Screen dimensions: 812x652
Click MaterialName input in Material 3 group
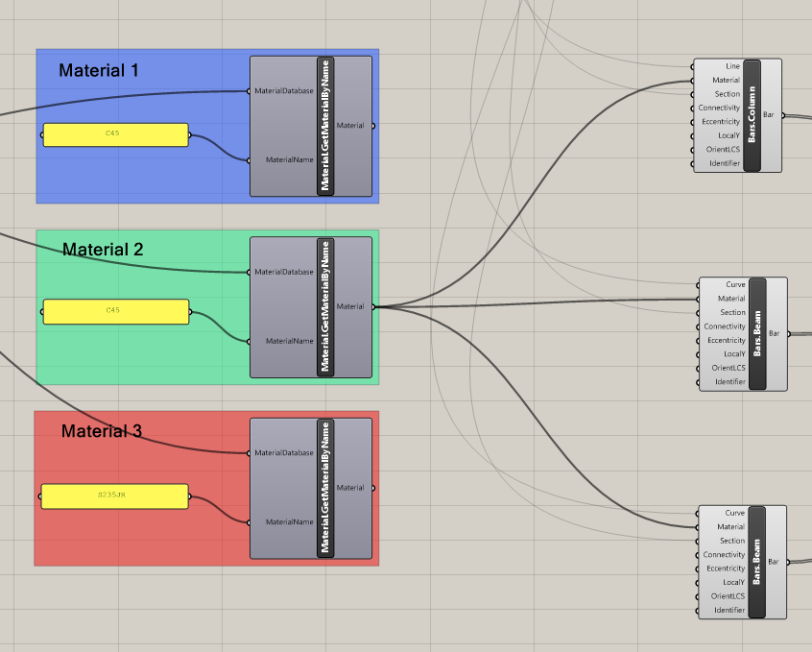point(290,522)
